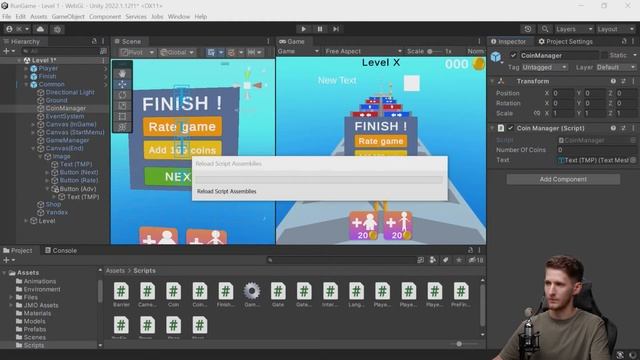Open Transform component help icon
640x360 pixels.
coord(613,81)
